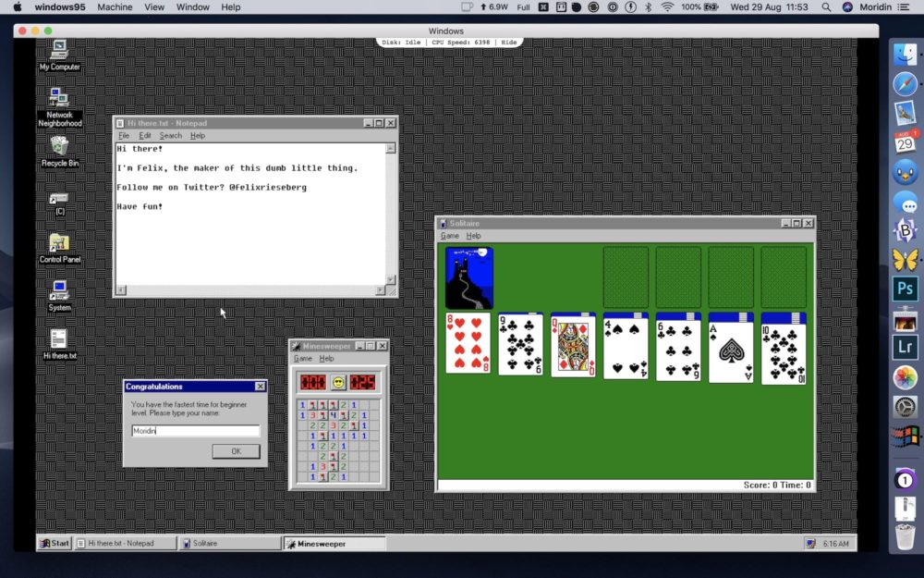Click the Notepad vertical scrollbar down arrow

(x=391, y=279)
